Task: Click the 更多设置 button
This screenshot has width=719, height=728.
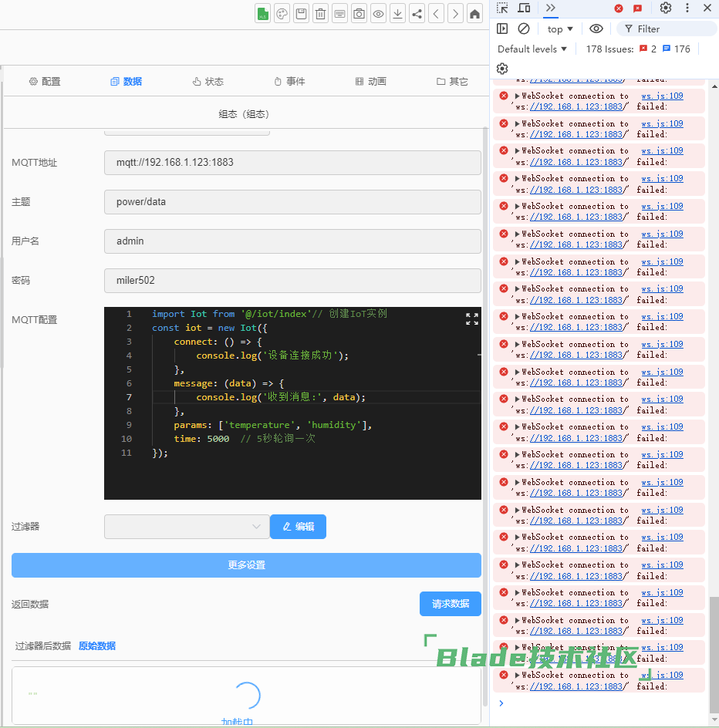Action: 246,565
